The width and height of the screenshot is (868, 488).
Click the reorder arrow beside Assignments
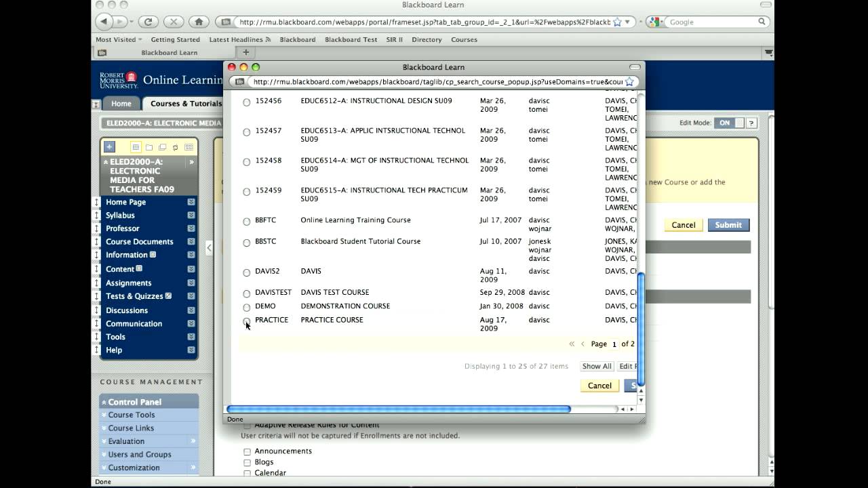click(97, 283)
